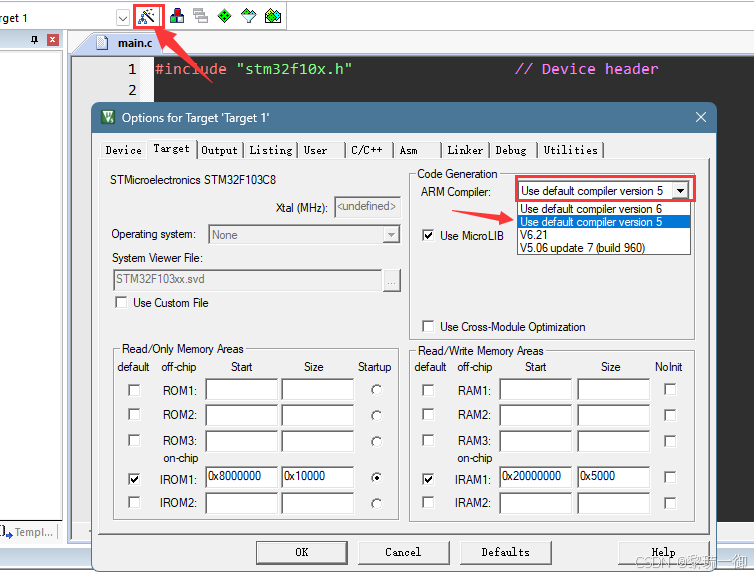
Task: Click IROM1 Start field 0x8000000
Action: [242, 476]
